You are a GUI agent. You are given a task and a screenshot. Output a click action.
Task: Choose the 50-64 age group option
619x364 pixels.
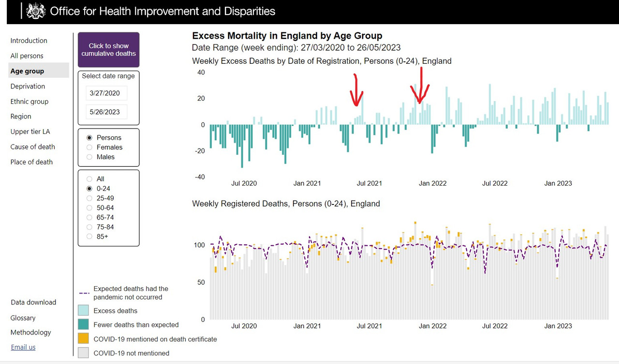coord(89,208)
